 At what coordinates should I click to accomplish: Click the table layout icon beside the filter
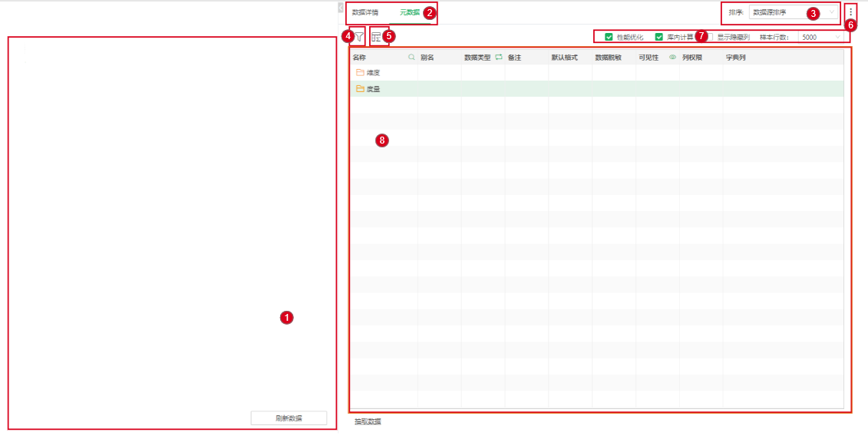point(376,36)
